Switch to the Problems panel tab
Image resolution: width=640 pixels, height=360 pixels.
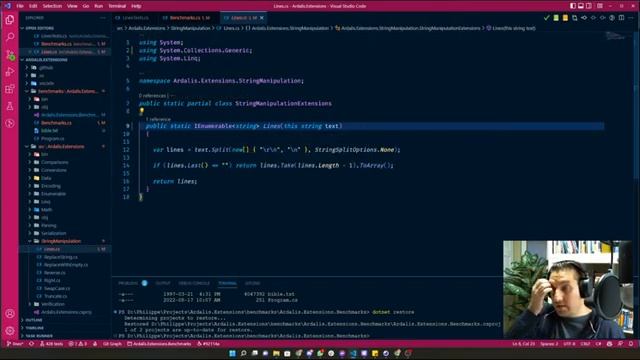(128, 283)
